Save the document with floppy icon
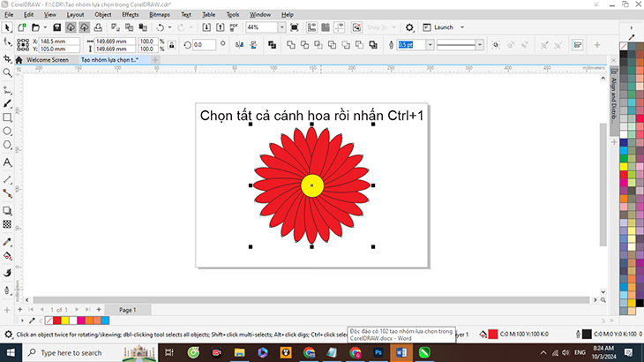This screenshot has width=644, height=362. 56,27
